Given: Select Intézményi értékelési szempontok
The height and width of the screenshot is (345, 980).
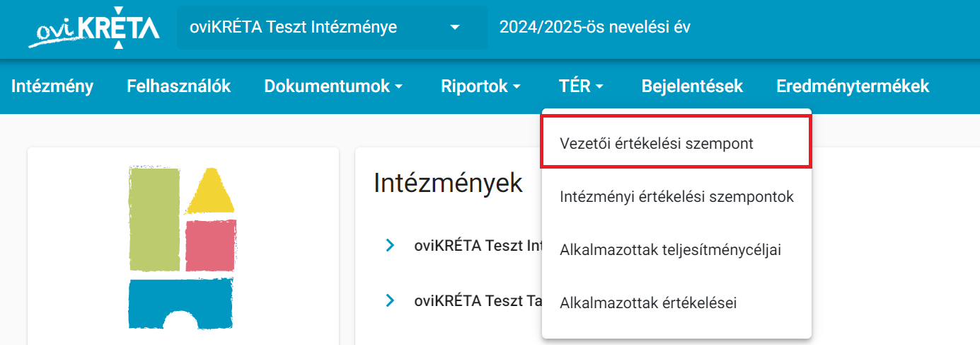Looking at the screenshot, I should [676, 196].
